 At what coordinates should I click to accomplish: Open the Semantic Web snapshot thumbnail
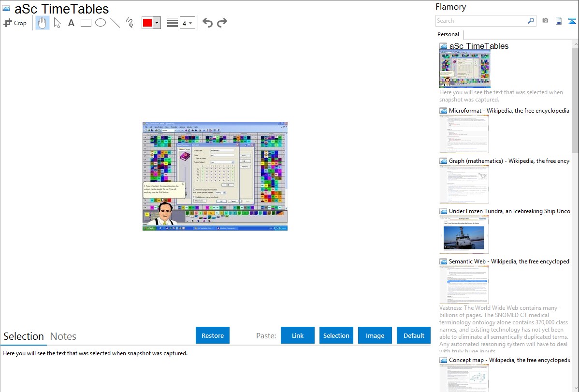[464, 285]
